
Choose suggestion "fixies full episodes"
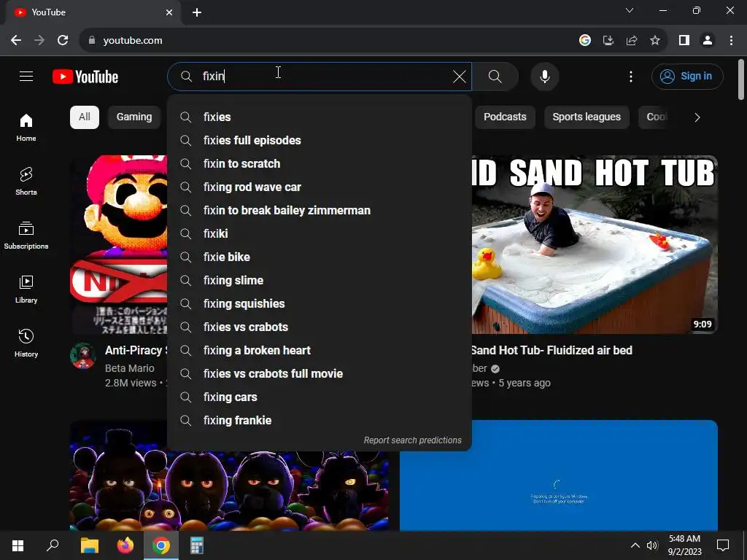pos(320,141)
